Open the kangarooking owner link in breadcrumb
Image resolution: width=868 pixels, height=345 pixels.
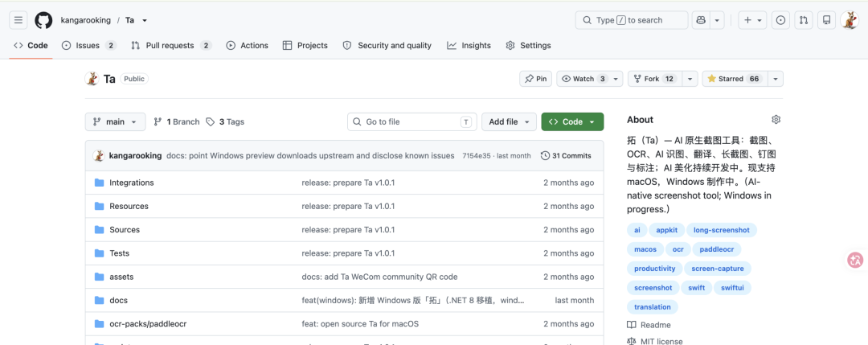coord(86,20)
